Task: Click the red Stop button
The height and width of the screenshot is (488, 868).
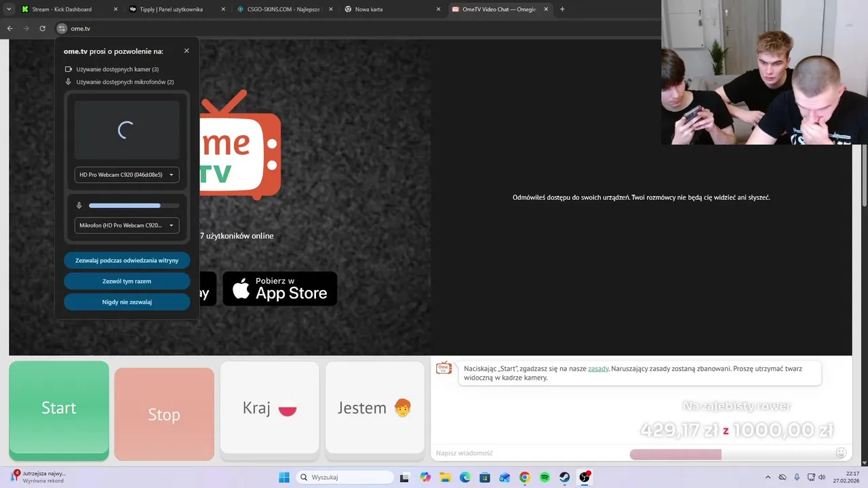Action: (164, 415)
